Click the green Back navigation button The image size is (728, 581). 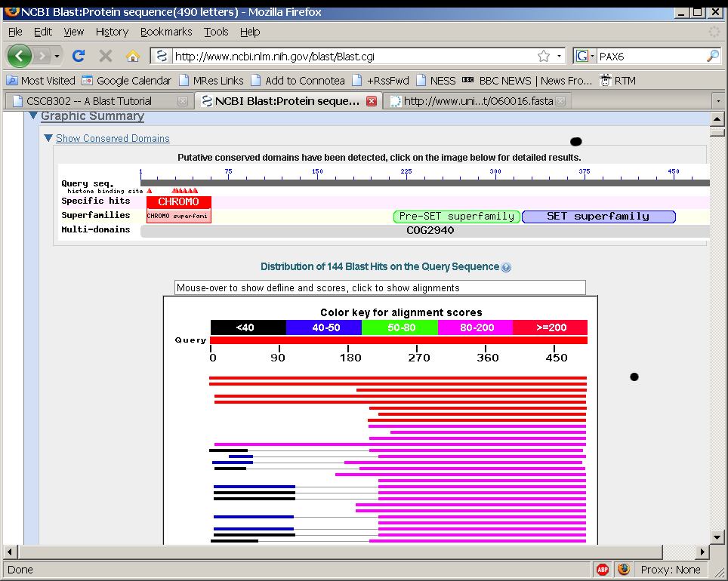(20, 56)
